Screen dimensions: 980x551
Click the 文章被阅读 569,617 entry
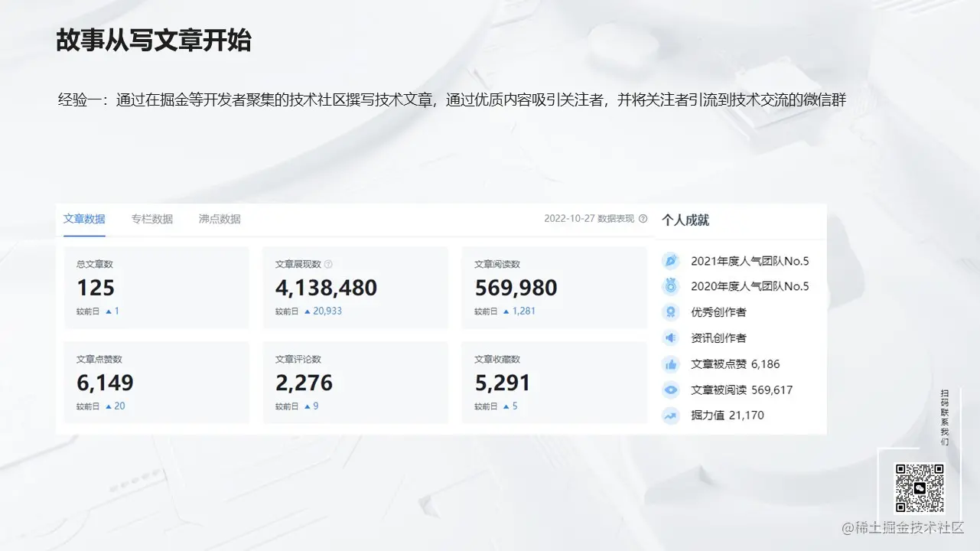(x=741, y=390)
